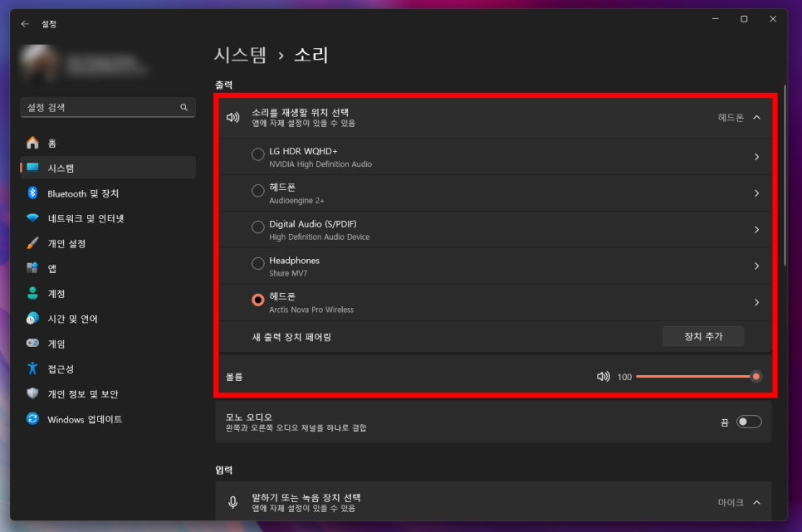Maximize the 설정 window

(744, 19)
